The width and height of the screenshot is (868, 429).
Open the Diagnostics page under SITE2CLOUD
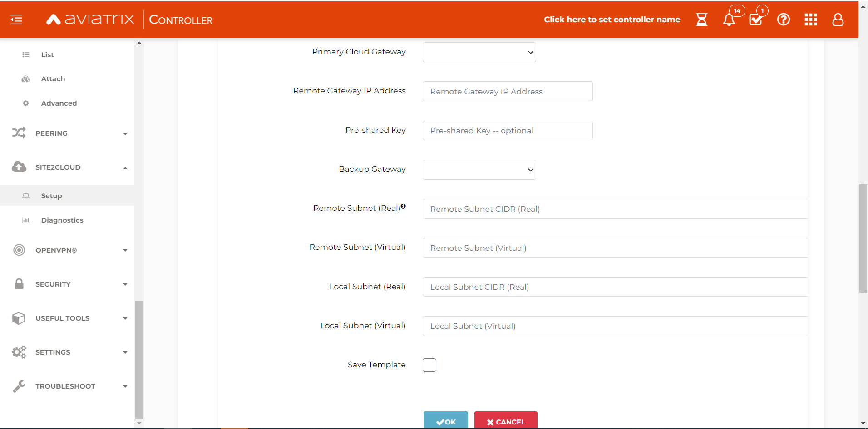click(x=62, y=220)
